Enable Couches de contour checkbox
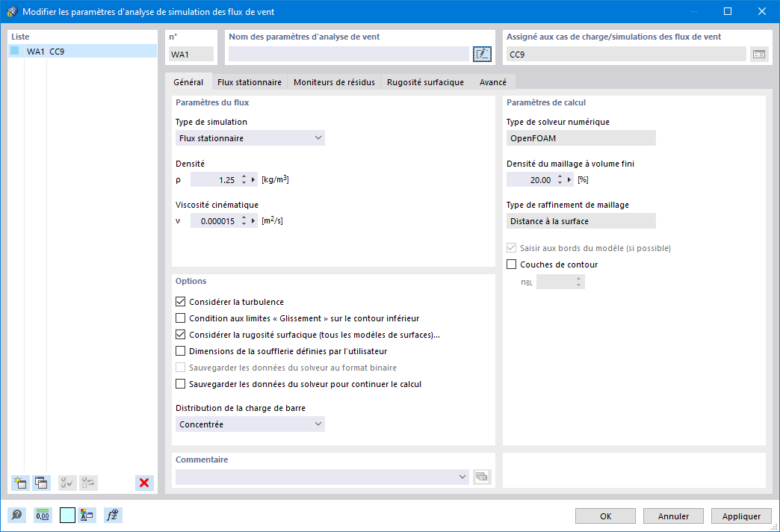Screen dimensions: 780x532 511,265
